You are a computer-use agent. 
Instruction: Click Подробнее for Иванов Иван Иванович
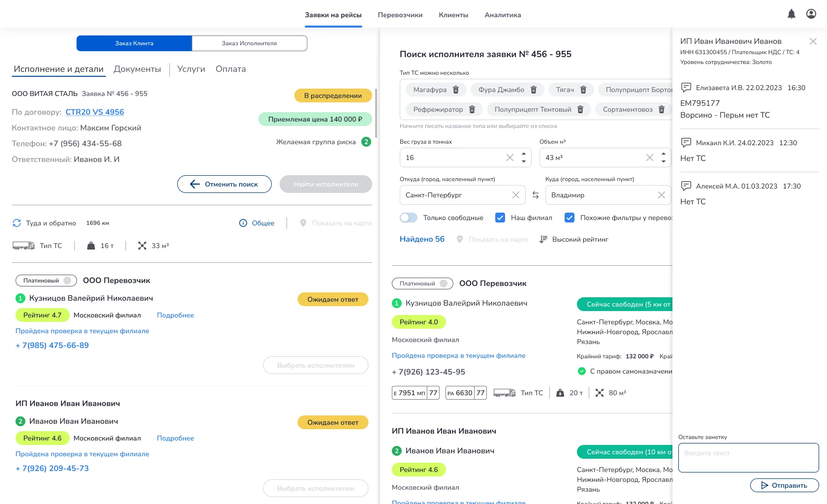[175, 438]
